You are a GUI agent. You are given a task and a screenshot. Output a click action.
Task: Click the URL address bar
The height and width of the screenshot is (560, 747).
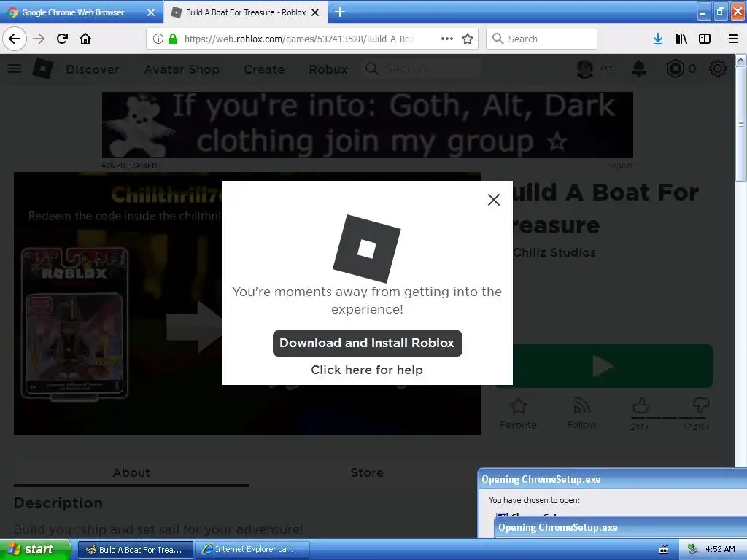(x=298, y=39)
